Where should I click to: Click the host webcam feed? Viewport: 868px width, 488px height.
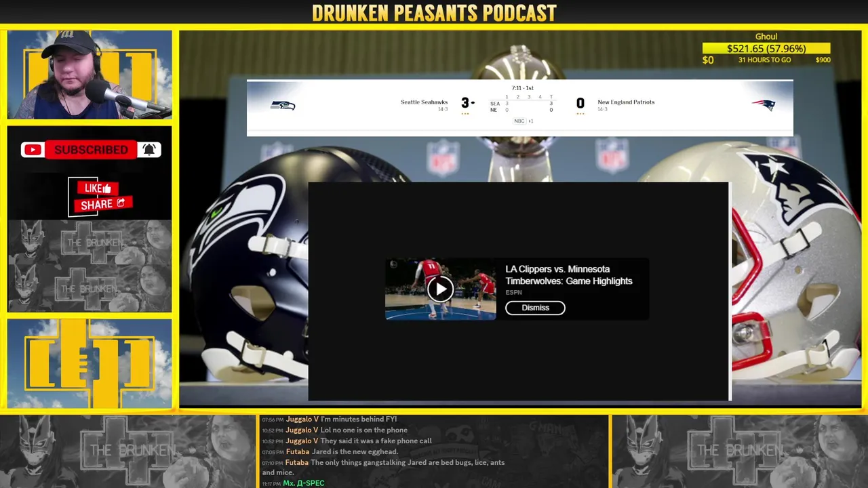(x=90, y=75)
